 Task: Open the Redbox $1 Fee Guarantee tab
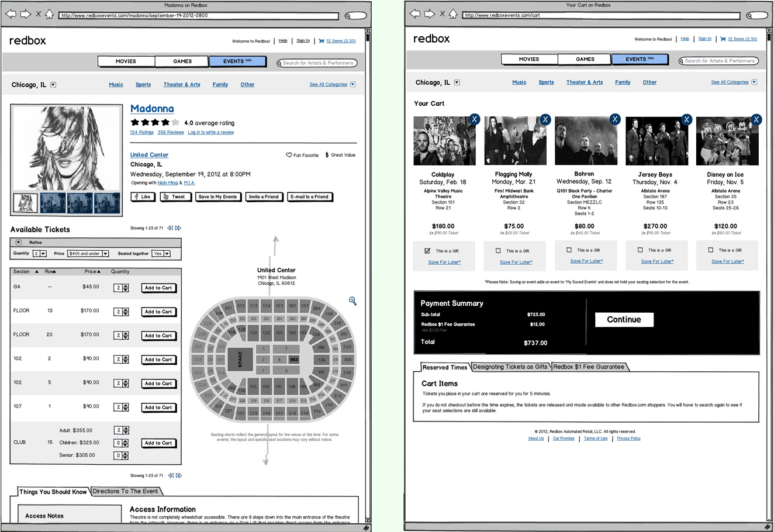[589, 367]
